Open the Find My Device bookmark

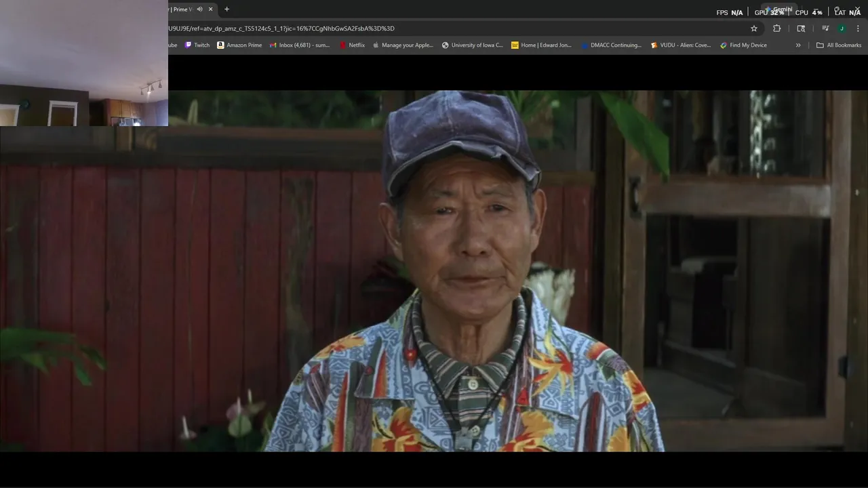[743, 45]
